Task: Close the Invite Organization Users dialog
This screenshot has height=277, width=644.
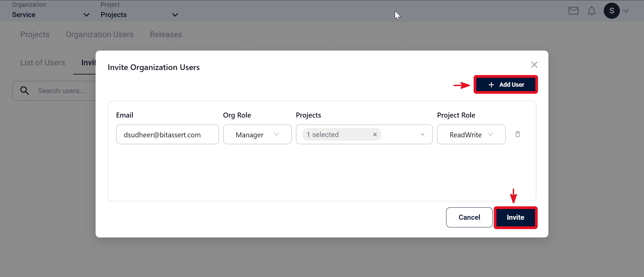Action: [534, 65]
